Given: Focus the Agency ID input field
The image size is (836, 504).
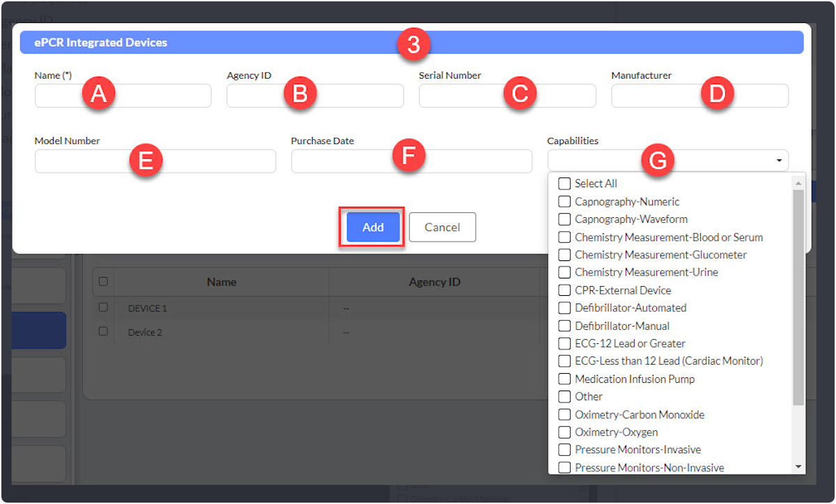Looking at the screenshot, I should 315,95.
